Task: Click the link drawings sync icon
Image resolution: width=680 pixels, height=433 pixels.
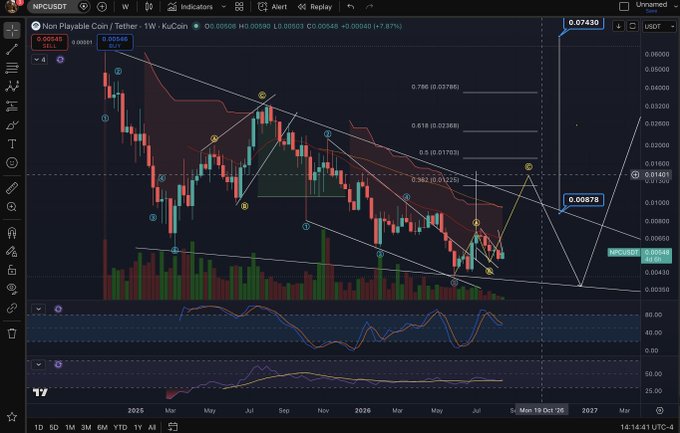Action: 12,308
